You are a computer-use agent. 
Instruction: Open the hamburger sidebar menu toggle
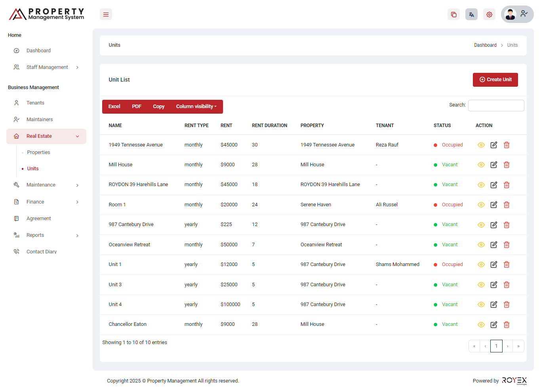(x=106, y=15)
